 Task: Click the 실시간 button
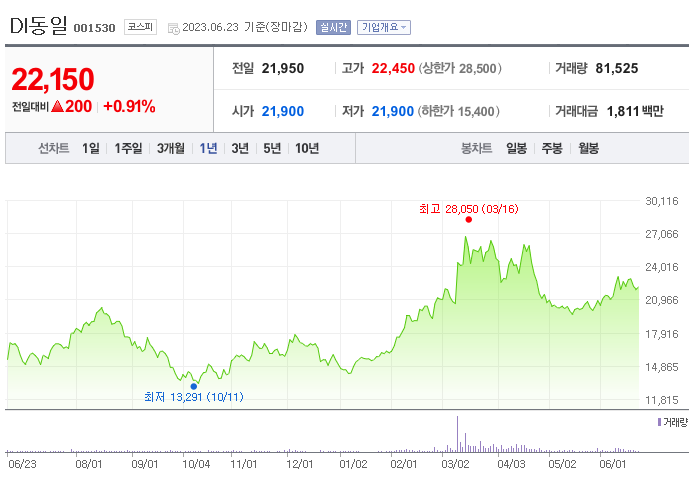point(333,27)
